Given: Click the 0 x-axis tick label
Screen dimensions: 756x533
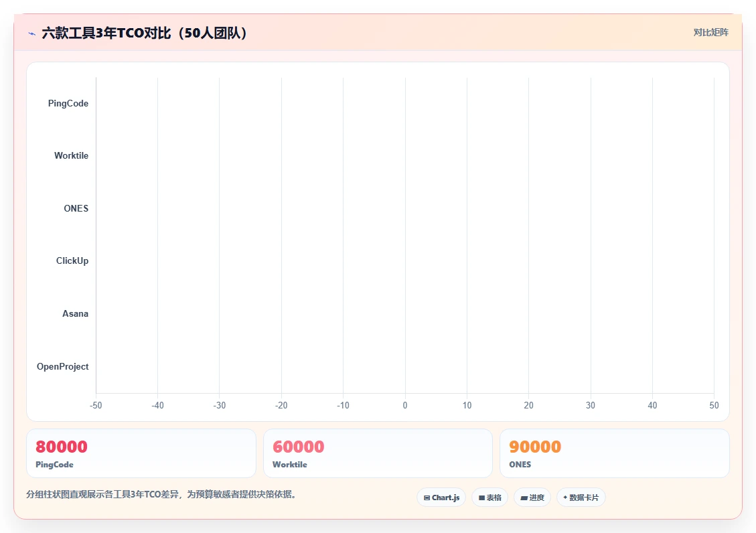Looking at the screenshot, I should click(405, 405).
